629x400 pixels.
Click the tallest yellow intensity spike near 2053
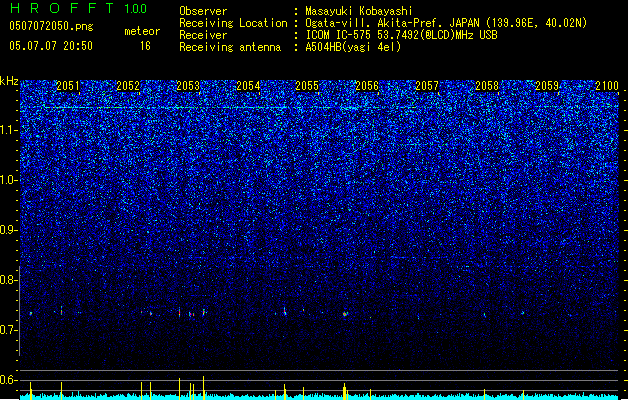(203, 388)
